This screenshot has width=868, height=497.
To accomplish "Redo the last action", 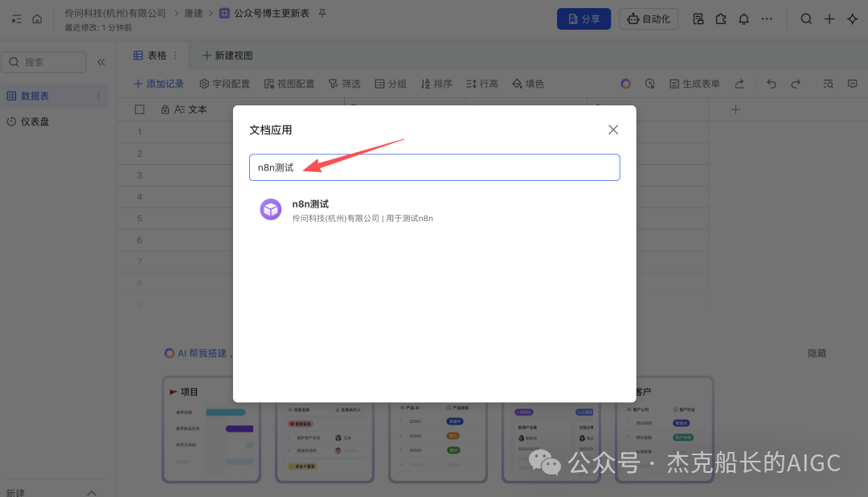I will (796, 84).
